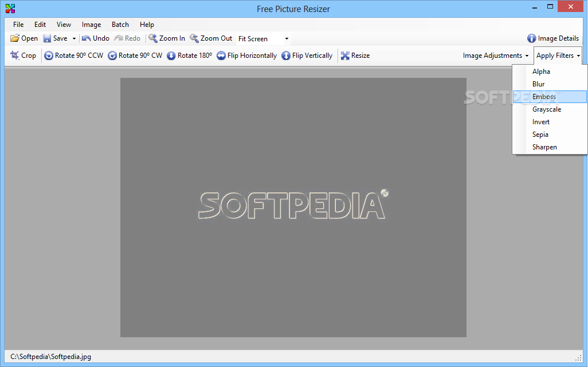
Task: Open the View menu
Action: pos(64,25)
